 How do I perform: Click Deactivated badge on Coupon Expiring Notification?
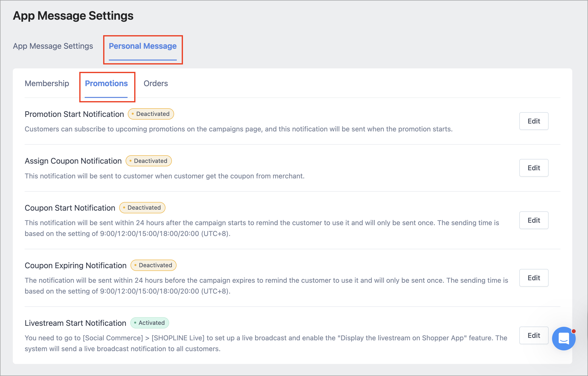click(154, 265)
